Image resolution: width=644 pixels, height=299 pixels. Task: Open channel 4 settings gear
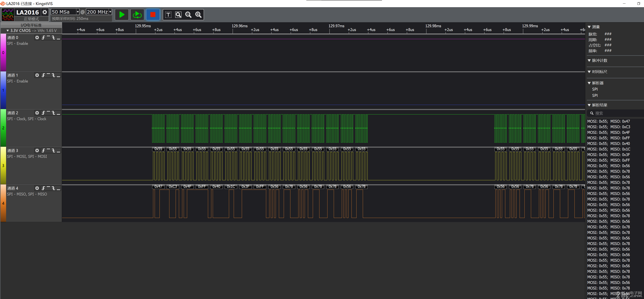[x=37, y=188]
